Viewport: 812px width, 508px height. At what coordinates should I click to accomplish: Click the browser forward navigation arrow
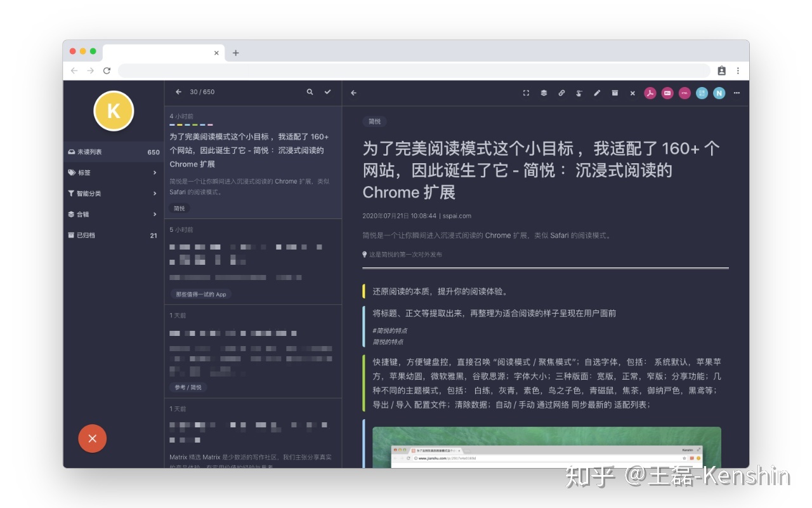pos(90,70)
